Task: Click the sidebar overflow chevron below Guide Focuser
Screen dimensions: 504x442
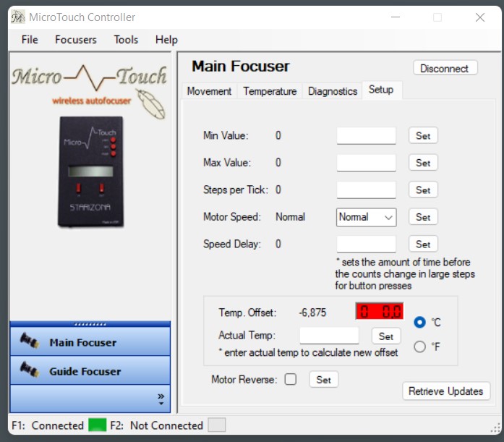Action: 161,399
